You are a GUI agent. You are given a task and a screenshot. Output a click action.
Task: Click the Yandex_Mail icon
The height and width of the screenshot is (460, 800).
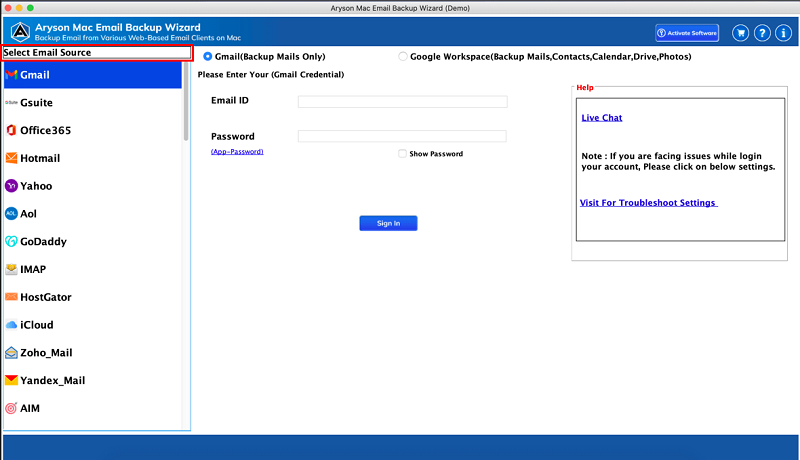[11, 380]
